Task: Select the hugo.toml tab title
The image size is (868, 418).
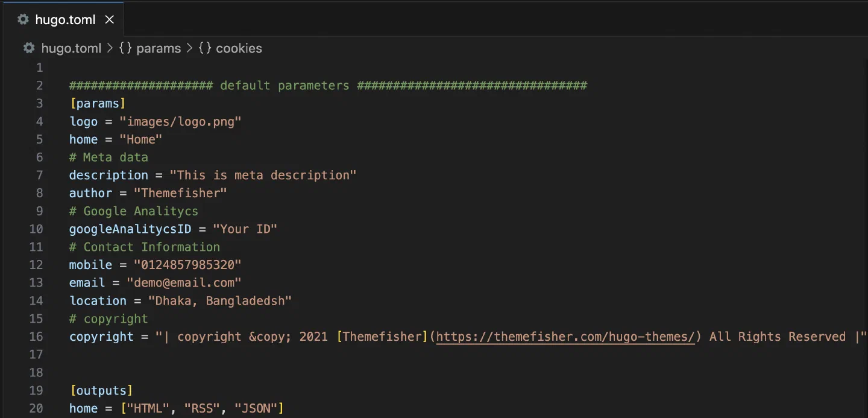Action: 65,19
